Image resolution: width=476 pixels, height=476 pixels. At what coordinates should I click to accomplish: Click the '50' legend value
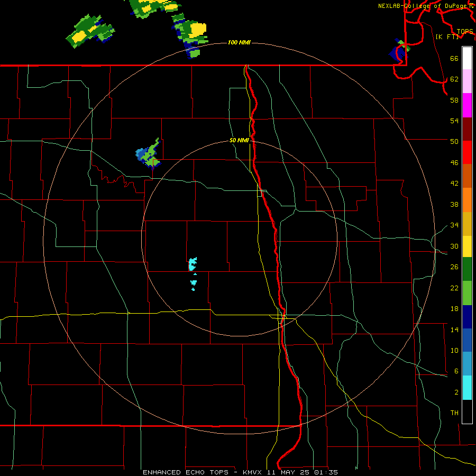(x=454, y=141)
